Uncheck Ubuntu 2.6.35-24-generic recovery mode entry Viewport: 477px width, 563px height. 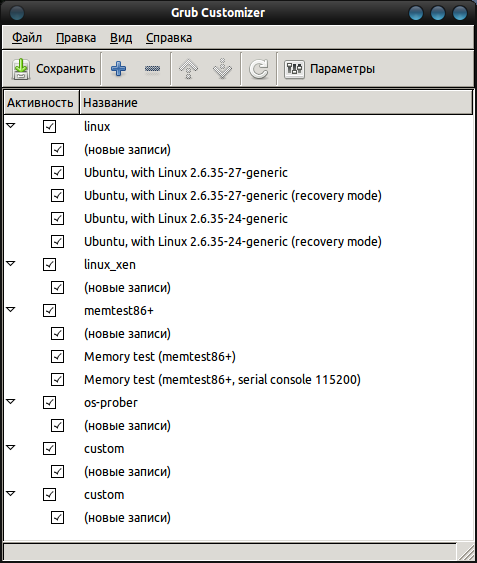[x=57, y=241]
